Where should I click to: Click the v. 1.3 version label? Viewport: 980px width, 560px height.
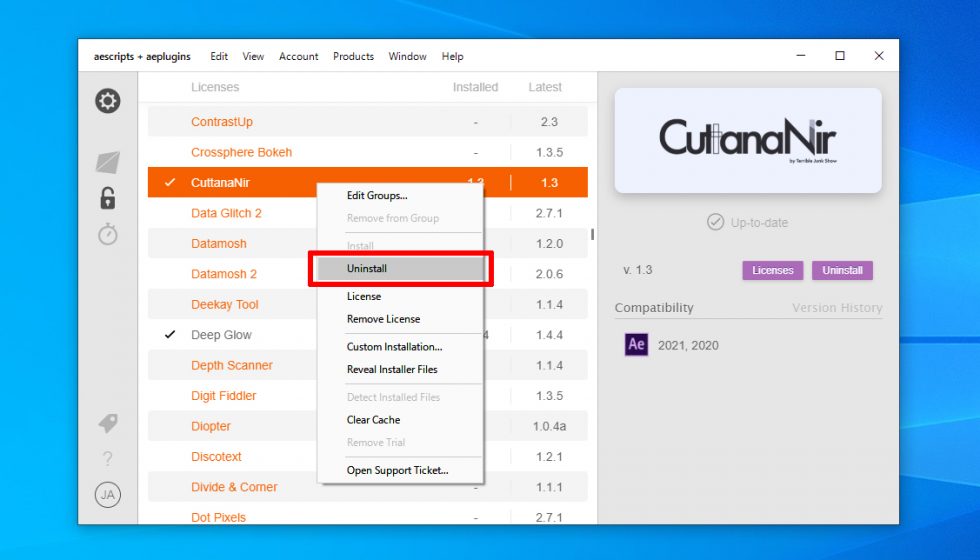click(637, 270)
